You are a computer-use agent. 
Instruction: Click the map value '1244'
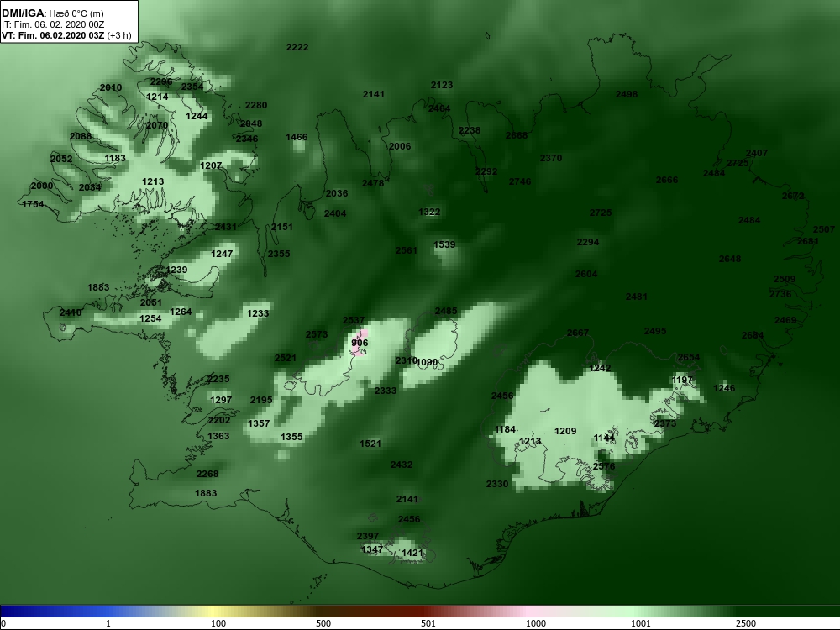click(x=197, y=116)
